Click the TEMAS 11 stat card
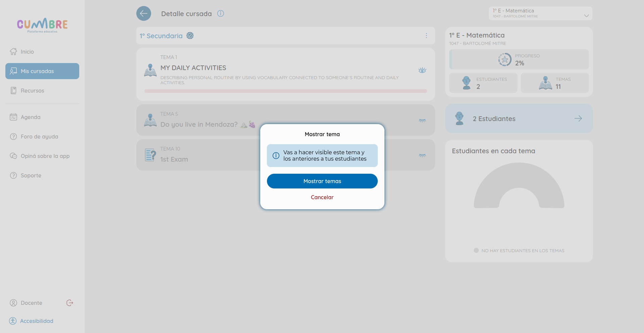Screen dimensions: 644x333 pyautogui.click(x=555, y=83)
